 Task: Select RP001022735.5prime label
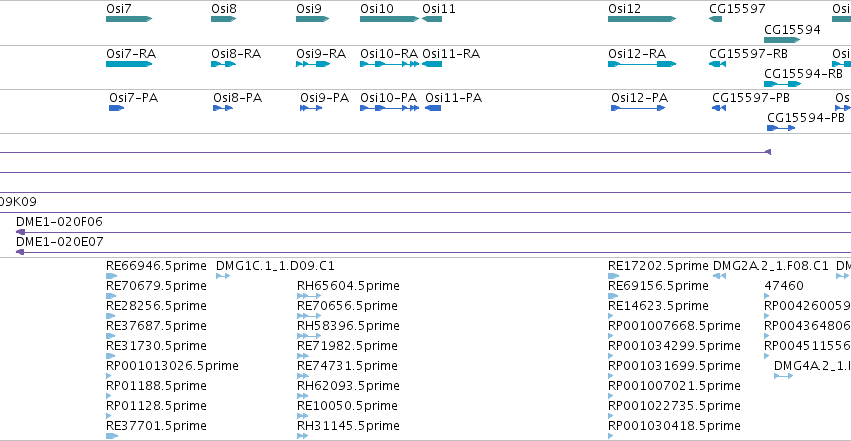click(675, 406)
